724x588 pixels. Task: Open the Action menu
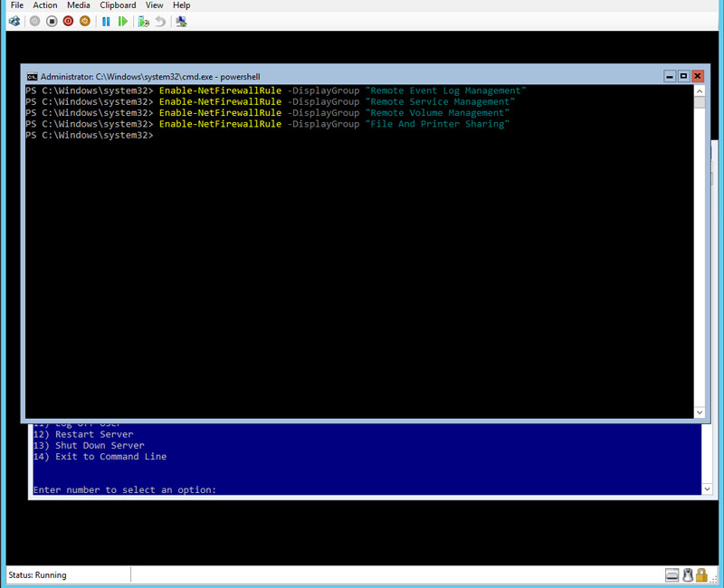44,5
